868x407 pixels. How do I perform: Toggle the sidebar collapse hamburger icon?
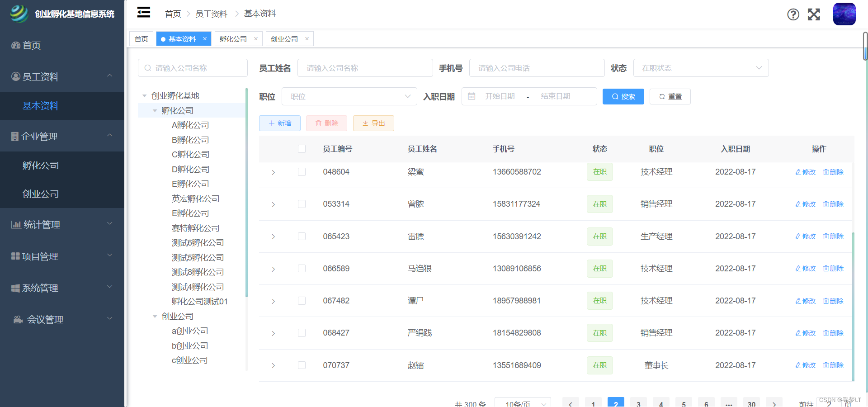click(x=144, y=12)
